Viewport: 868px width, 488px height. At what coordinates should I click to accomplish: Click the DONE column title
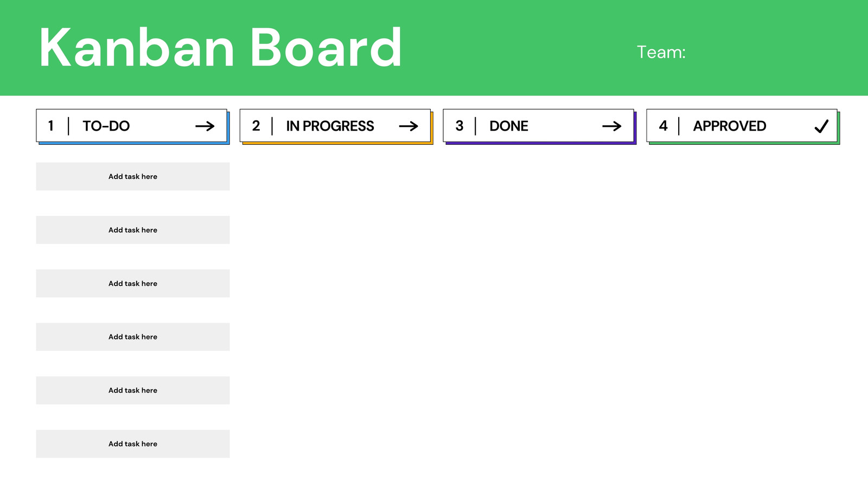coord(509,126)
